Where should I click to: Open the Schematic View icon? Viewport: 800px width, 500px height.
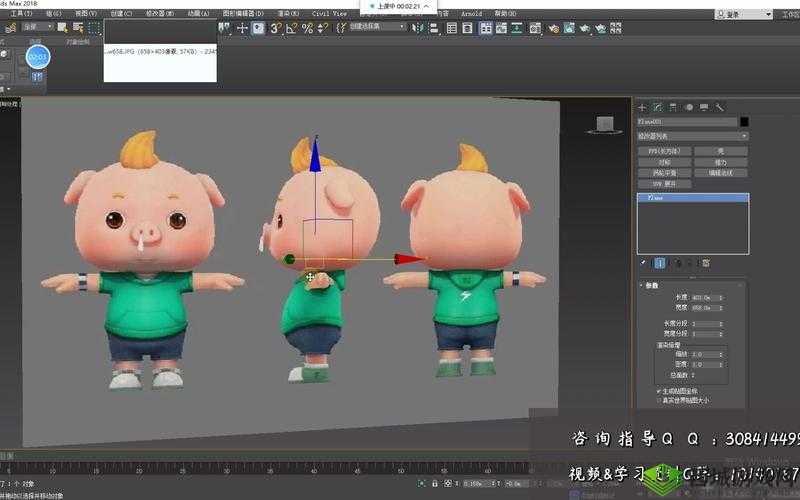coord(517,28)
